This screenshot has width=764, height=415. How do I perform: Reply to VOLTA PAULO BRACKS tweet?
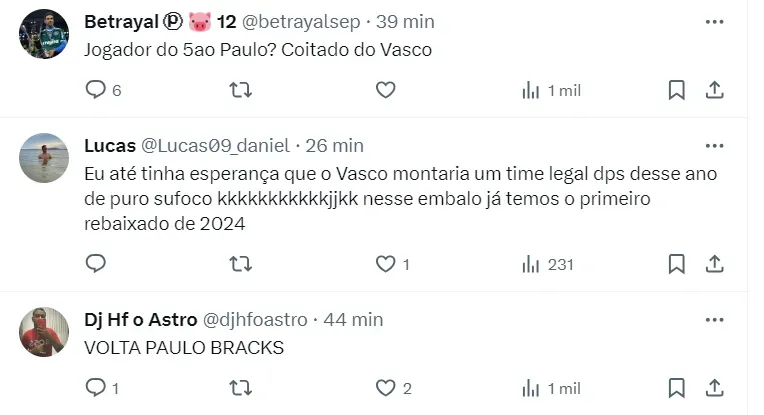coord(96,388)
